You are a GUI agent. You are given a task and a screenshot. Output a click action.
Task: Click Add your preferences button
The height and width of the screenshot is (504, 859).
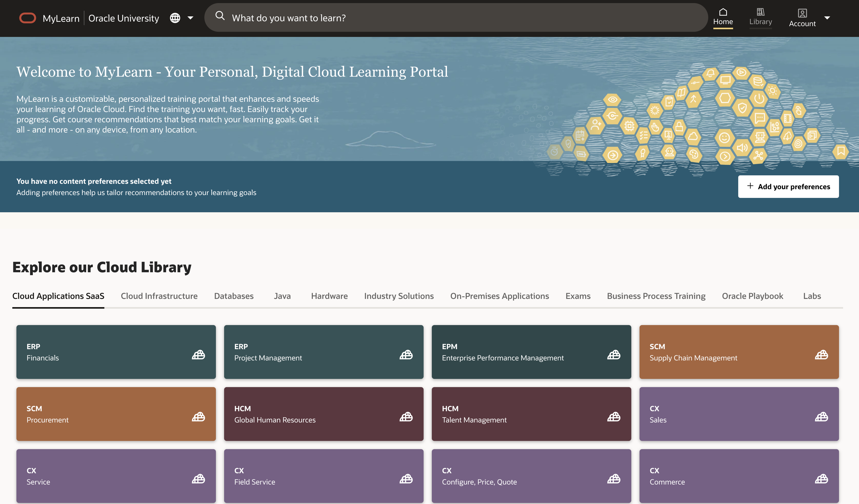coord(788,186)
